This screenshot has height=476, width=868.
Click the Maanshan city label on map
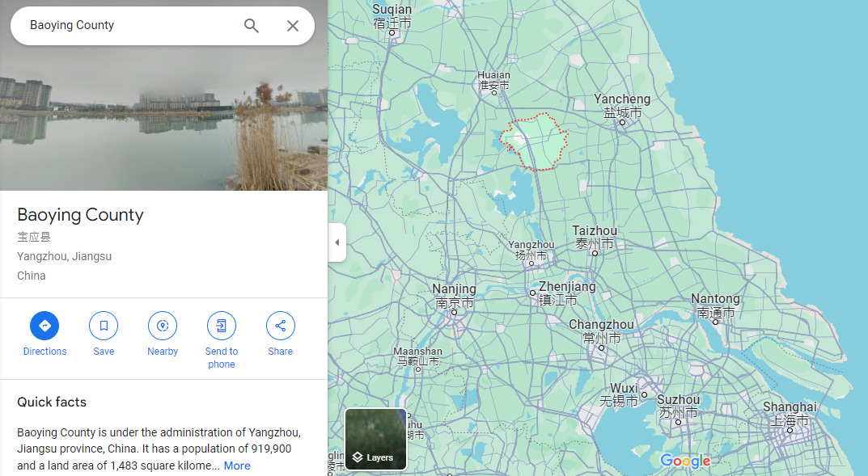418,356
